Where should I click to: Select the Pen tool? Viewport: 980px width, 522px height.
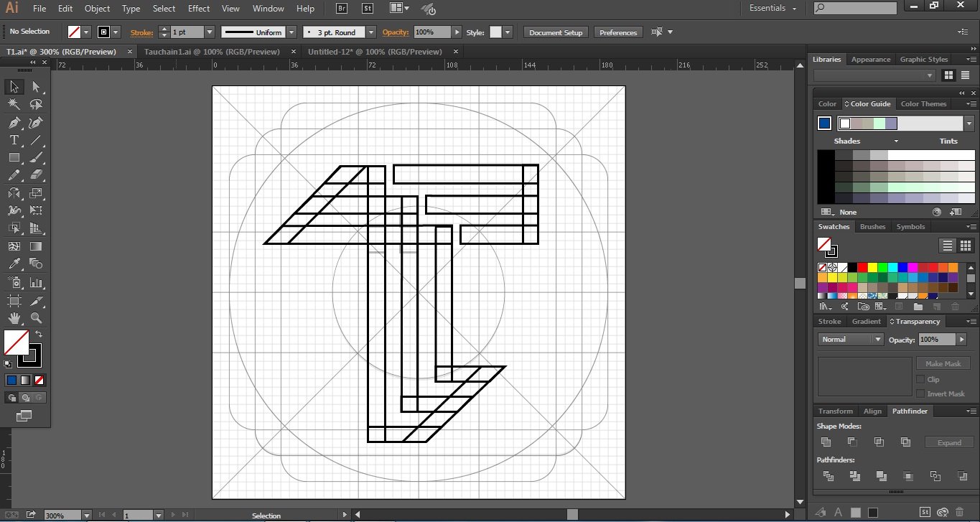[x=14, y=123]
